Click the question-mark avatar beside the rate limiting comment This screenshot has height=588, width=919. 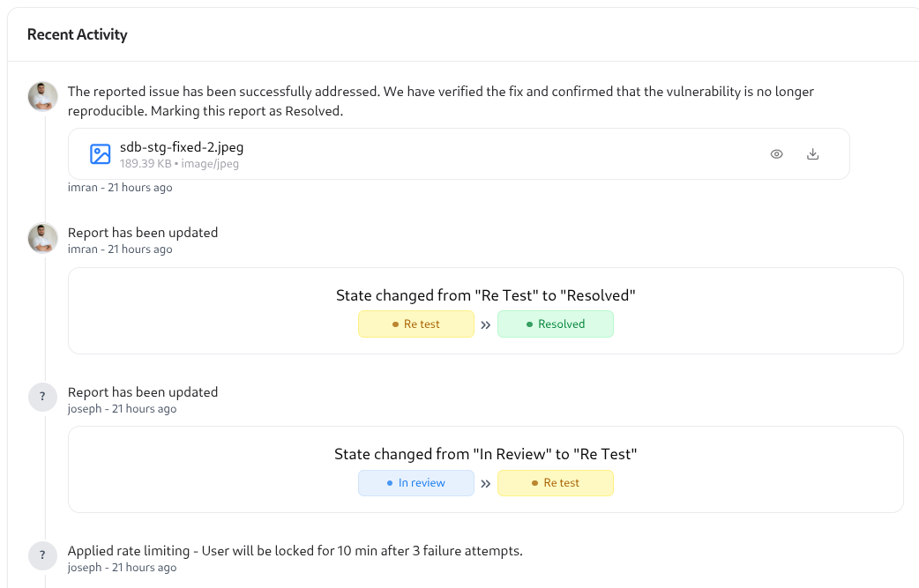click(43, 555)
